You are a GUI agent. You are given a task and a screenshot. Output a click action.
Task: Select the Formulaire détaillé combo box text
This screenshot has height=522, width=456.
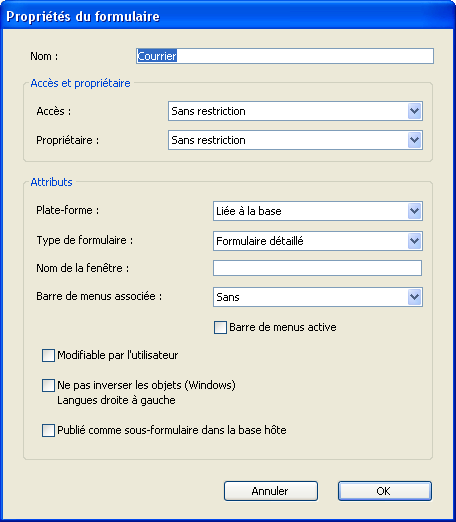pyautogui.click(x=260, y=241)
